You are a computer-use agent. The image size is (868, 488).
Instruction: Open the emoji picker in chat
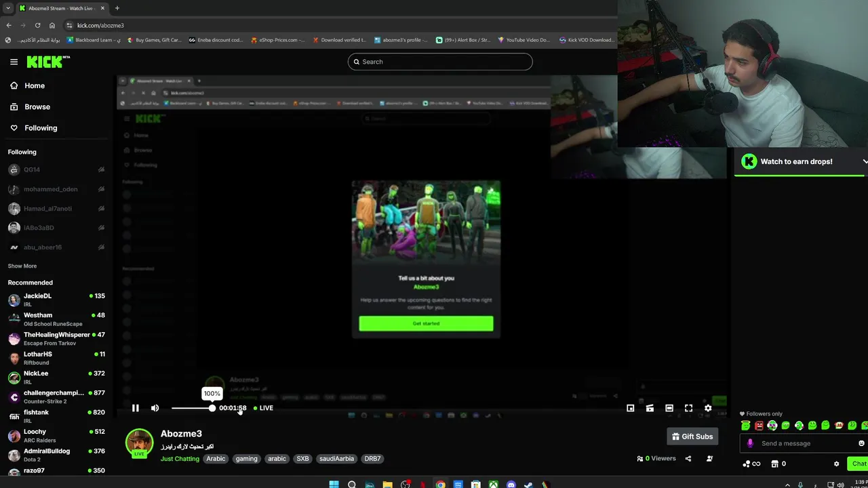(861, 443)
